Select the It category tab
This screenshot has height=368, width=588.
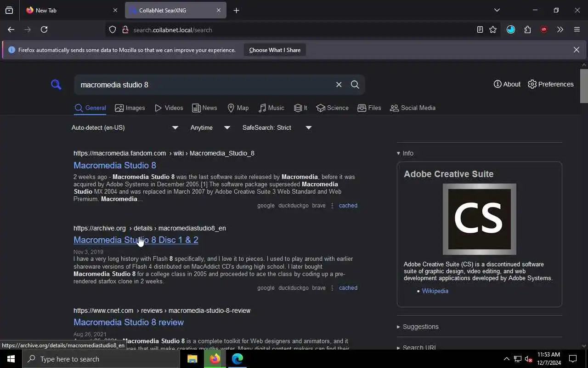pyautogui.click(x=300, y=108)
